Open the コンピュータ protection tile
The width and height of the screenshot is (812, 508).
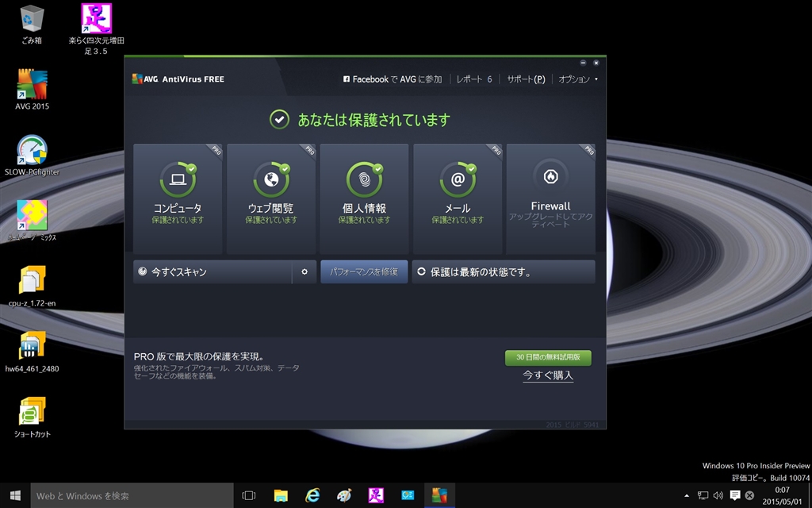(x=178, y=198)
